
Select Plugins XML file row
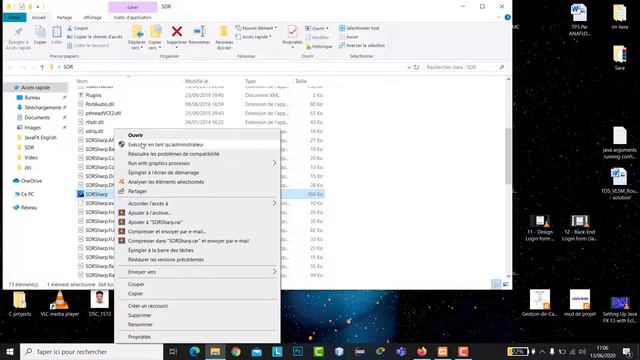tap(201, 95)
